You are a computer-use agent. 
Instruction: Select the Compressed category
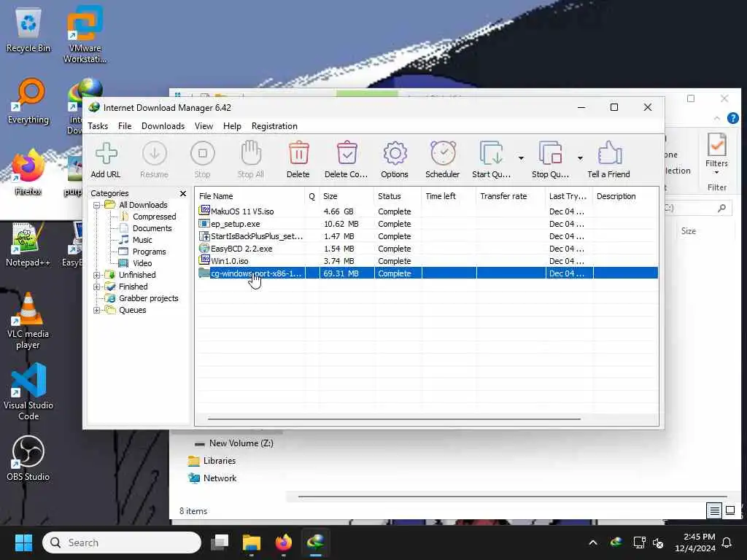(155, 217)
